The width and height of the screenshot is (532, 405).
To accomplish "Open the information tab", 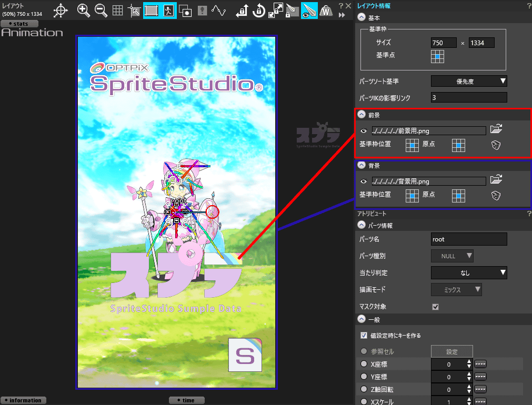I will click(x=23, y=400).
